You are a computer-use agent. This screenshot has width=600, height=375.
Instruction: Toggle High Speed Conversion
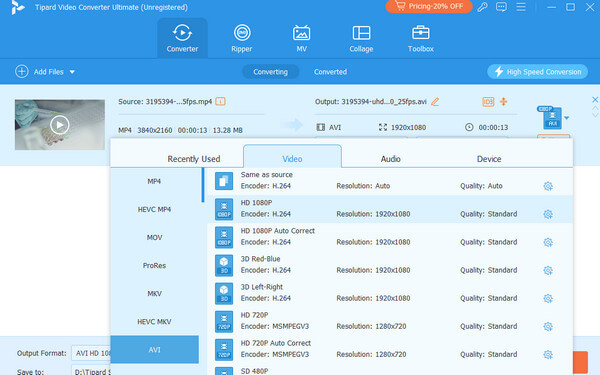point(538,72)
